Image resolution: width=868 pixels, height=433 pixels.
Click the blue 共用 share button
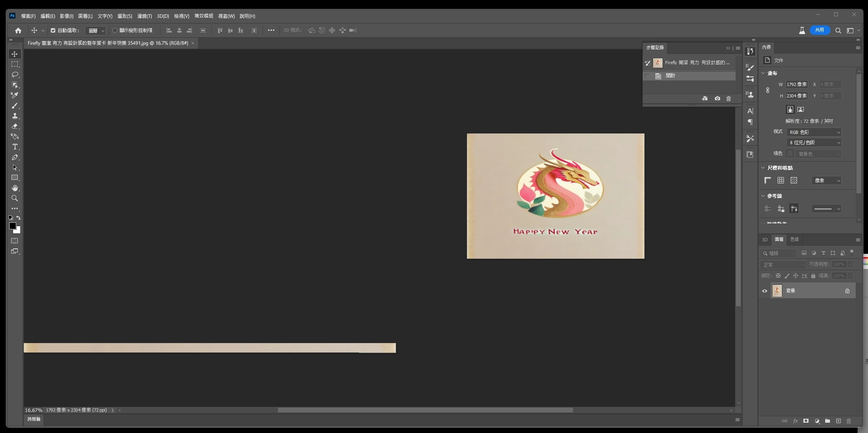click(x=820, y=31)
